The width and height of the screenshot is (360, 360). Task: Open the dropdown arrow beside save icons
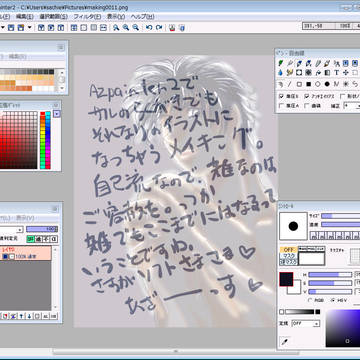30,28
